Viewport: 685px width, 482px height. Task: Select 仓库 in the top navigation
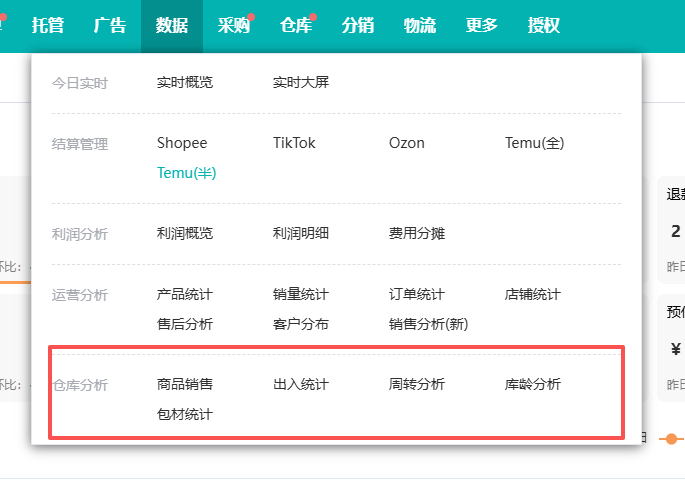pyautogui.click(x=295, y=25)
